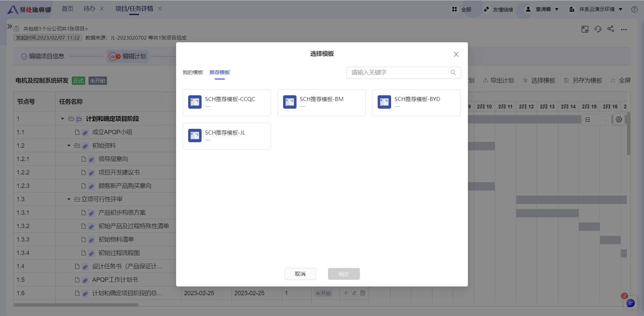Collapse 计划和确定项目阶段 tree node
Viewport: 644px width, 316px height.
62,119
